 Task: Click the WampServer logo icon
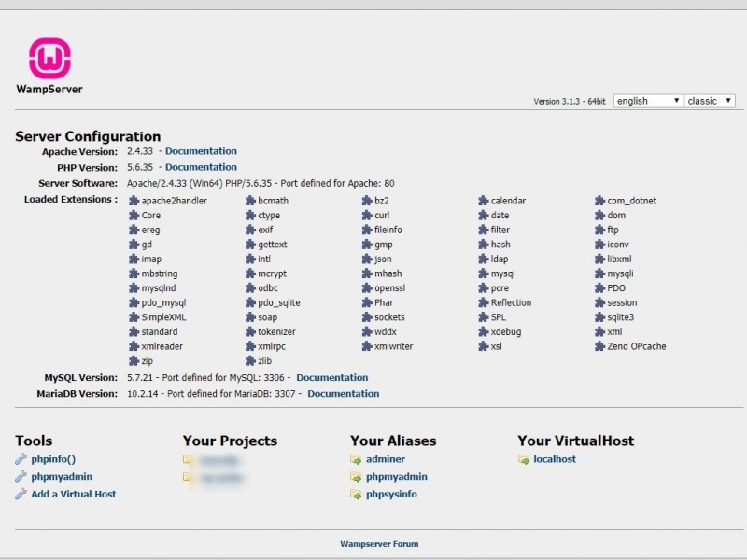tap(49, 59)
